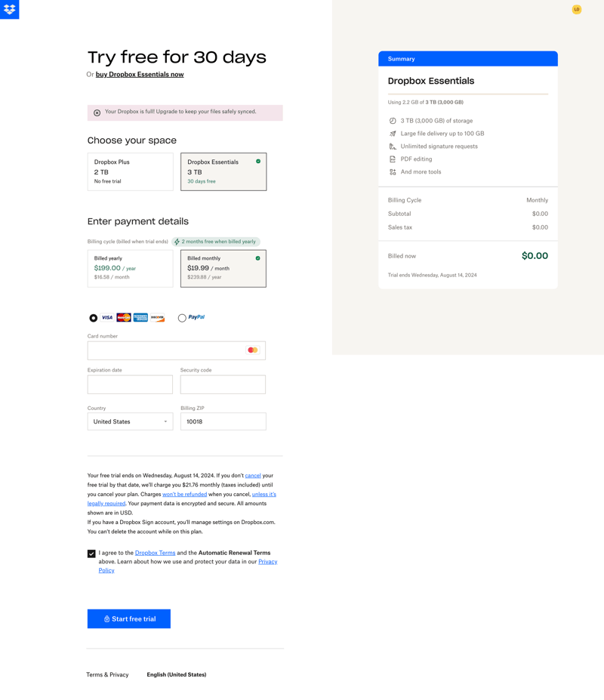Click the 'And more tools' grid icon

pos(393,171)
